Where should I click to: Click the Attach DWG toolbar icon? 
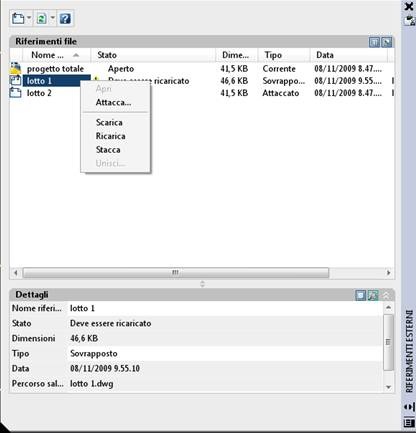point(18,18)
